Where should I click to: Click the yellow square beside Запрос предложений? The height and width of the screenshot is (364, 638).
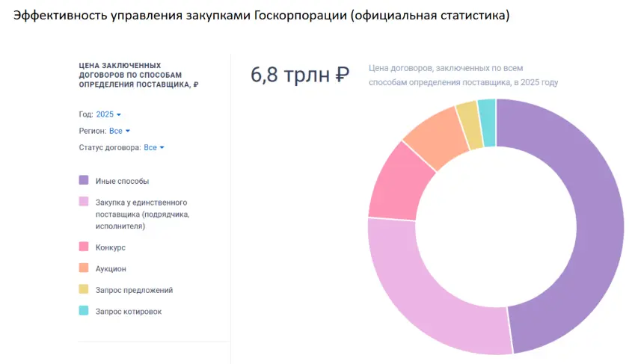point(84,289)
